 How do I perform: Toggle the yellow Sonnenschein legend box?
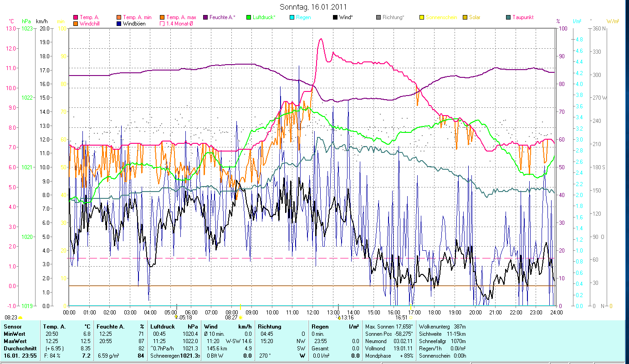(x=422, y=17)
